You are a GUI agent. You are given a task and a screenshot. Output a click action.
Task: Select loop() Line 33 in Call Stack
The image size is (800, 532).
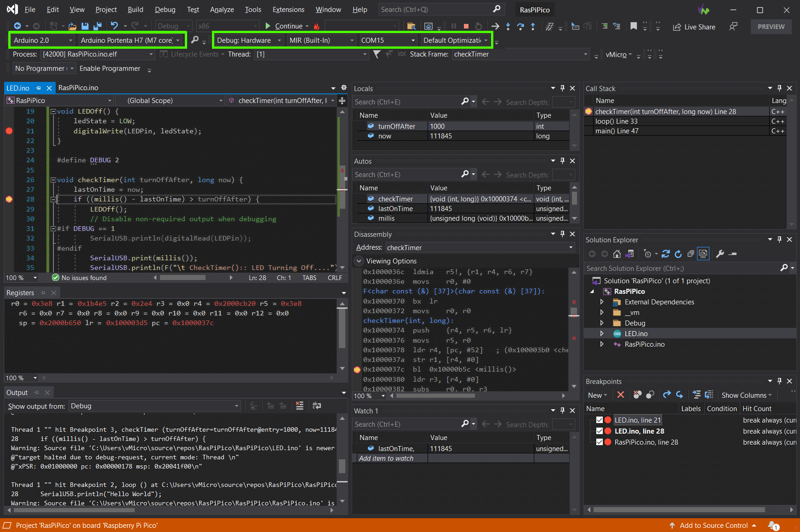click(684, 121)
